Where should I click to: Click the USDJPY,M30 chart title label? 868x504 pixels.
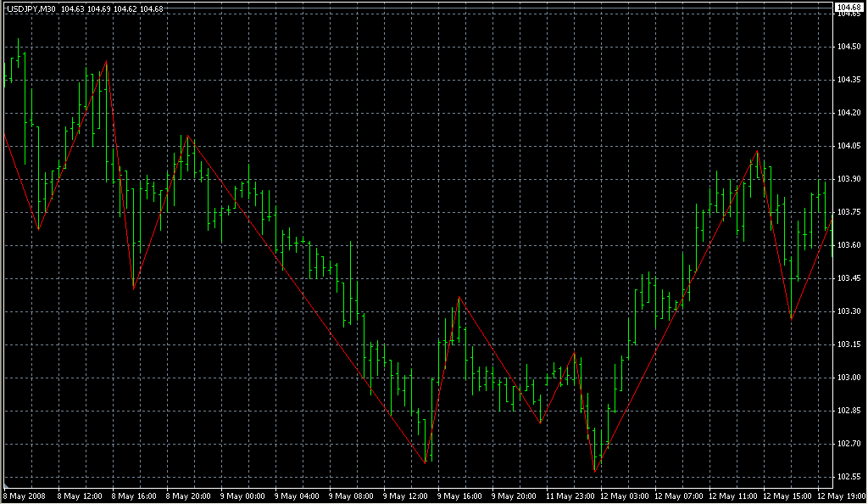(31, 8)
